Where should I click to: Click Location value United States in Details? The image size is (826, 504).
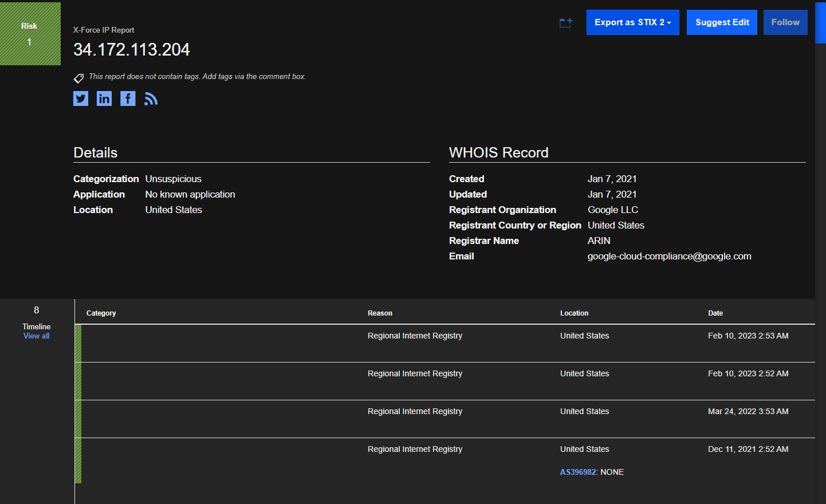pyautogui.click(x=174, y=210)
